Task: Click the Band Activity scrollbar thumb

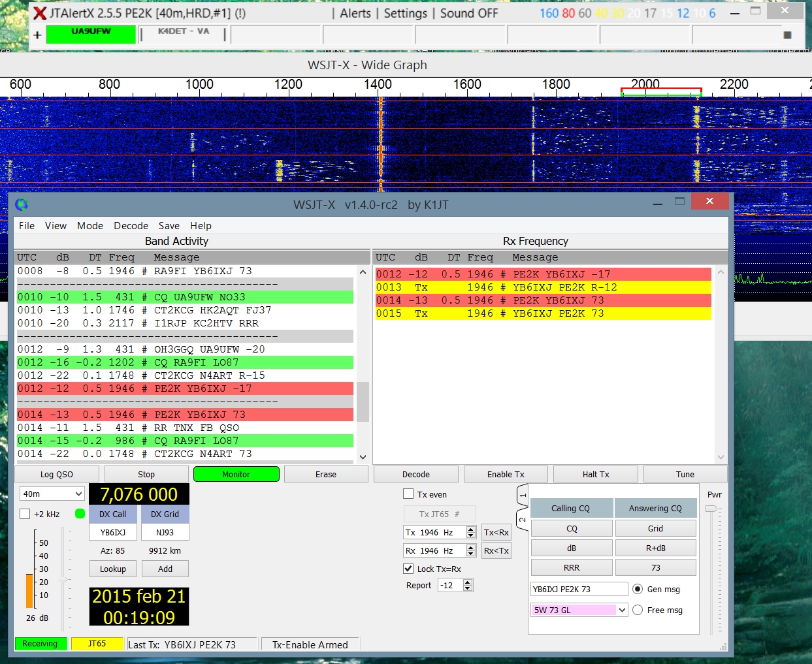Action: 363,401
